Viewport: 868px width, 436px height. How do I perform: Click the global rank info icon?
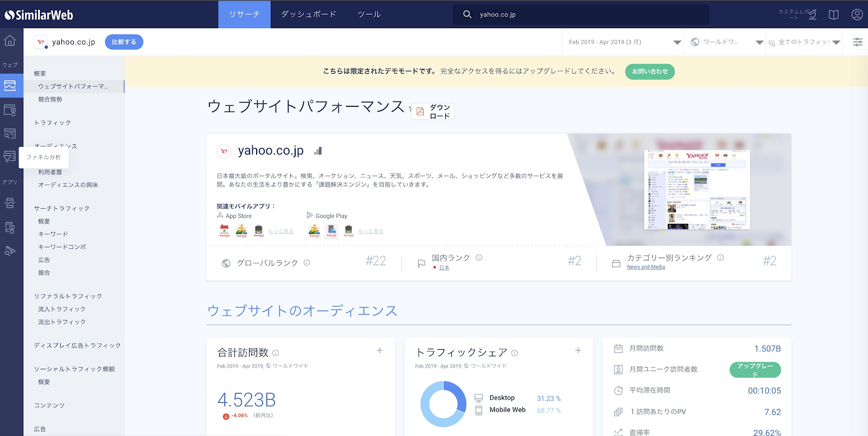[x=307, y=262]
